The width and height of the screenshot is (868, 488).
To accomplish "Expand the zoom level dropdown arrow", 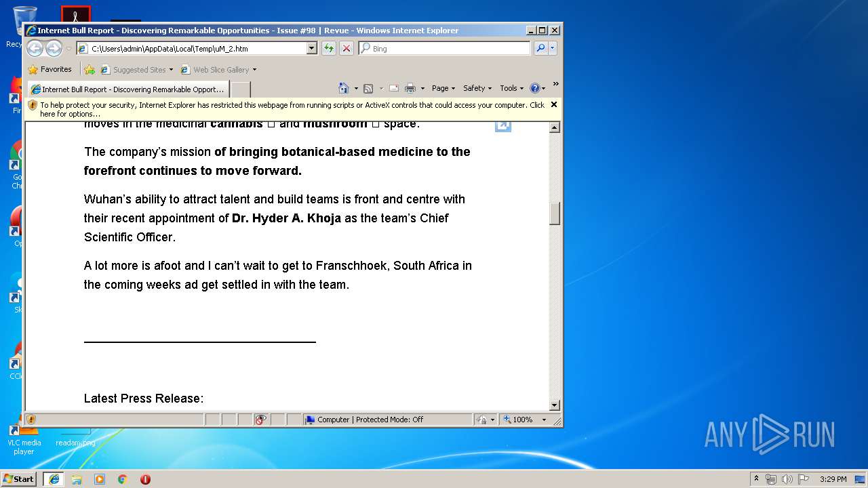I will 544,420.
